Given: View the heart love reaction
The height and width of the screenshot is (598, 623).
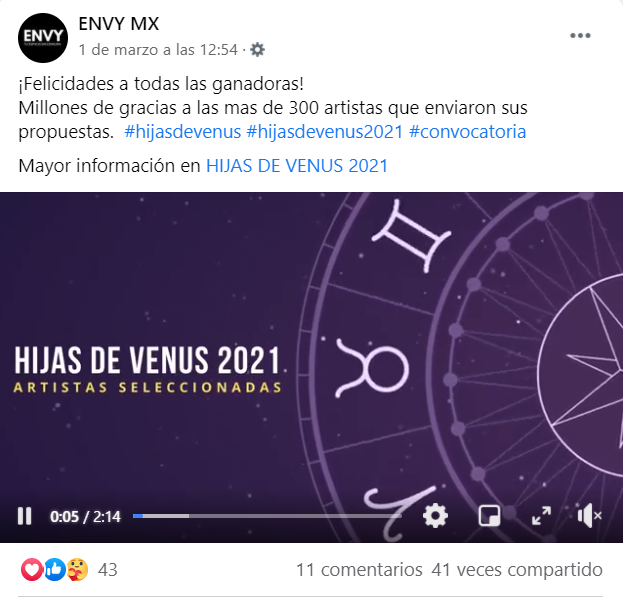Looking at the screenshot, I should [x=31, y=570].
